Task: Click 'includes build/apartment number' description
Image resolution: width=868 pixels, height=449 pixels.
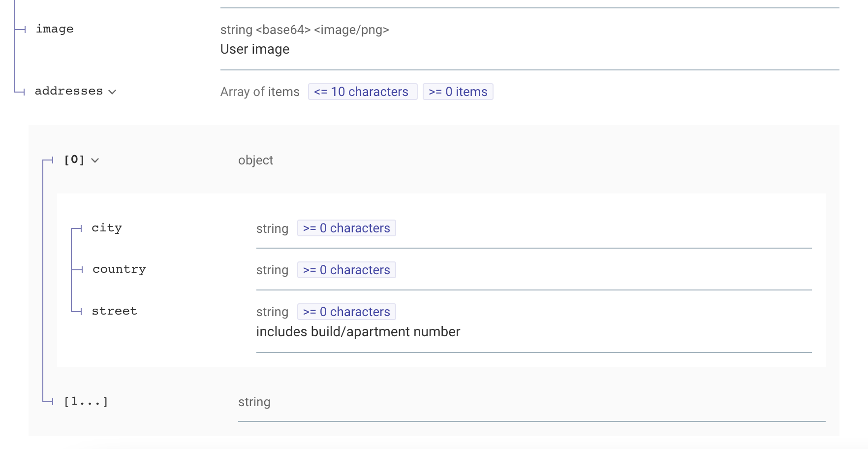Action: coord(358,332)
